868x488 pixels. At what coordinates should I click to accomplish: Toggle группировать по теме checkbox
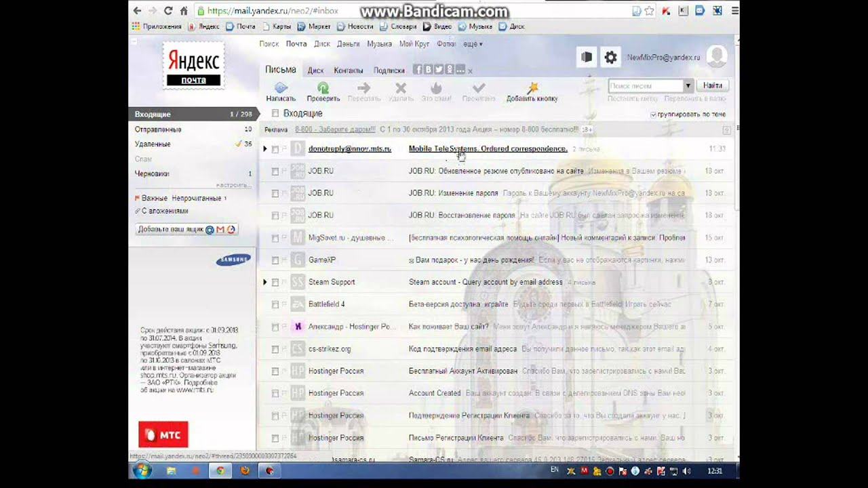[653, 115]
